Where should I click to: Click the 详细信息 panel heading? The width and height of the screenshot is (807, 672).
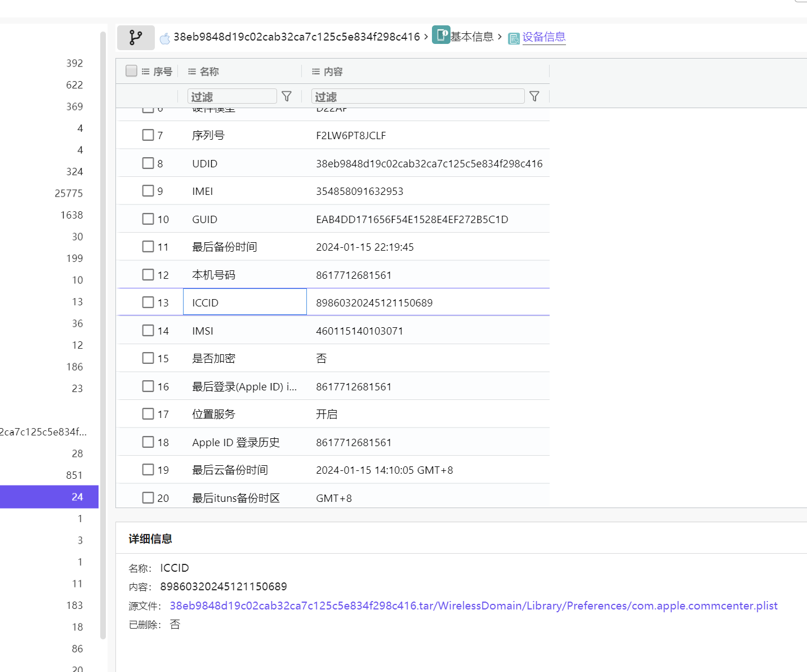coord(150,539)
